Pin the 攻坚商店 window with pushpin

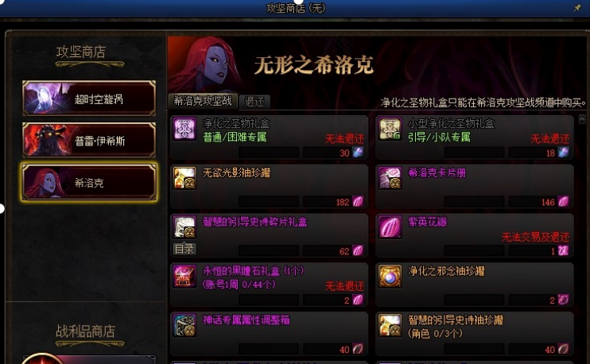coord(577,7)
